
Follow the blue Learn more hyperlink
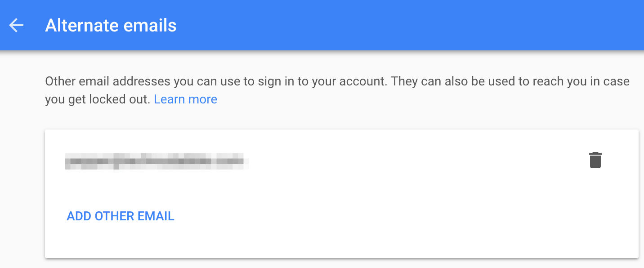coord(185,99)
